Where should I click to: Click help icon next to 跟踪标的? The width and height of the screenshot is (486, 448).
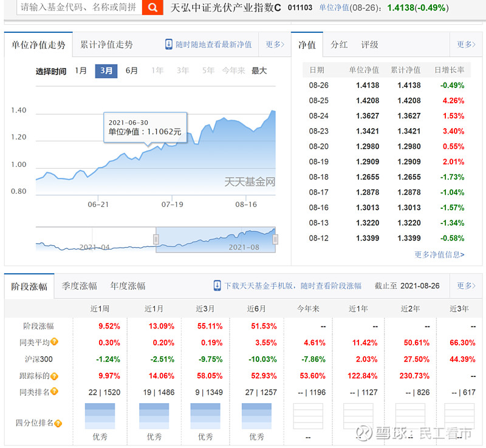(54, 376)
